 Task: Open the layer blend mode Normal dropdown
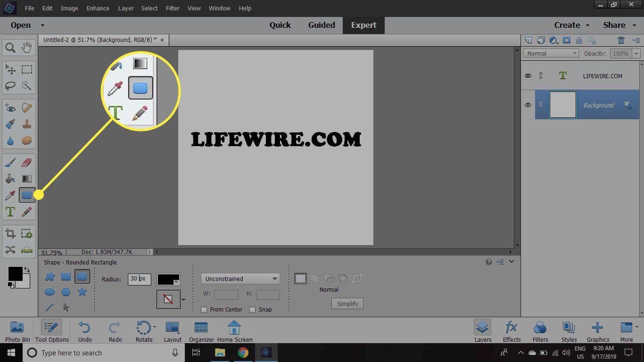[x=551, y=53]
